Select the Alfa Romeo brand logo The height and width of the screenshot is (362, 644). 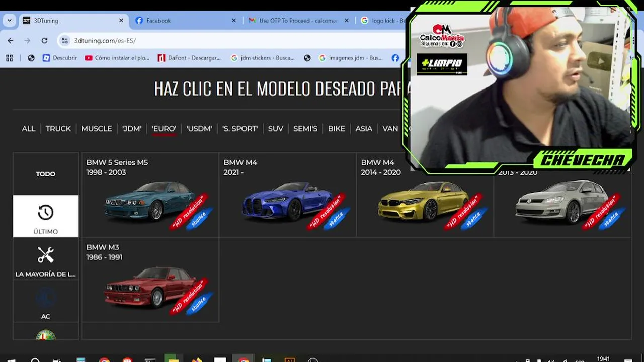click(46, 335)
